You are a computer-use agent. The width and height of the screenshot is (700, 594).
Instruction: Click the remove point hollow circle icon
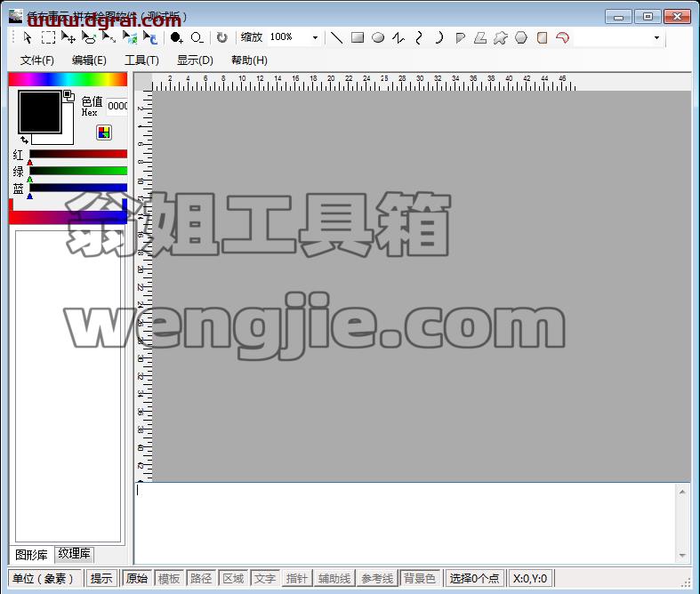coord(197,38)
